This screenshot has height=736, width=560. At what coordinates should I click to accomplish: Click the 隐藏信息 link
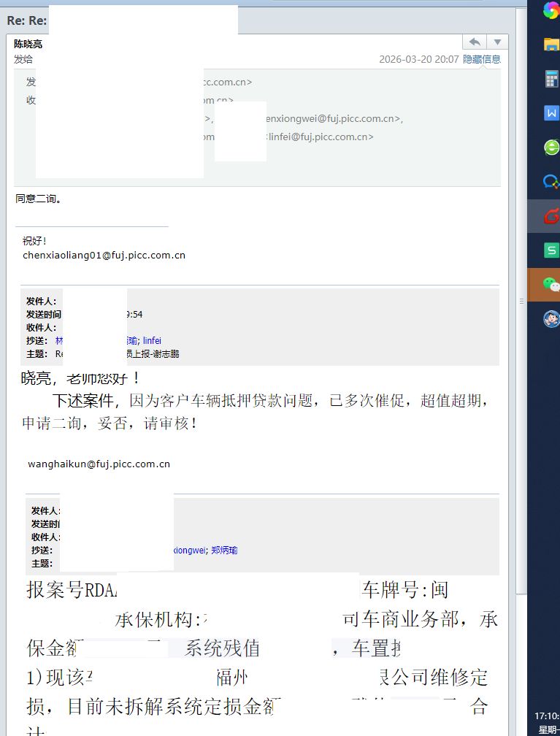(x=482, y=59)
